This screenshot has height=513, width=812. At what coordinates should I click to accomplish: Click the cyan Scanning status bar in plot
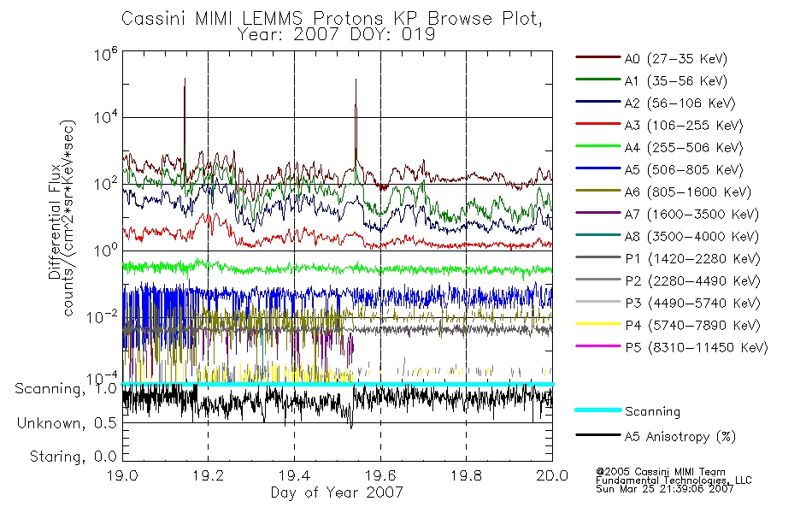coord(338,384)
